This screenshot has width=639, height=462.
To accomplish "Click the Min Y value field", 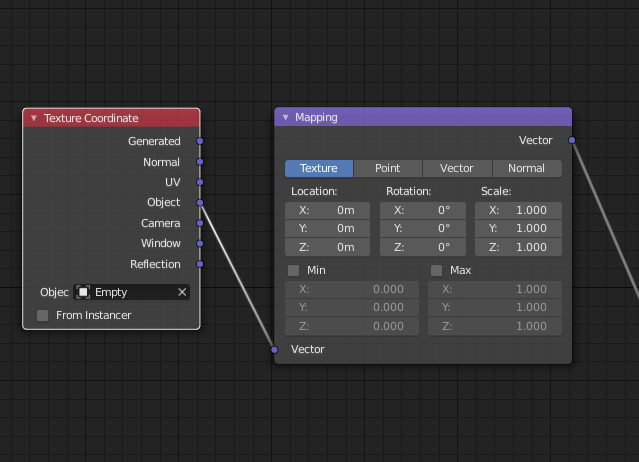I will point(352,308).
